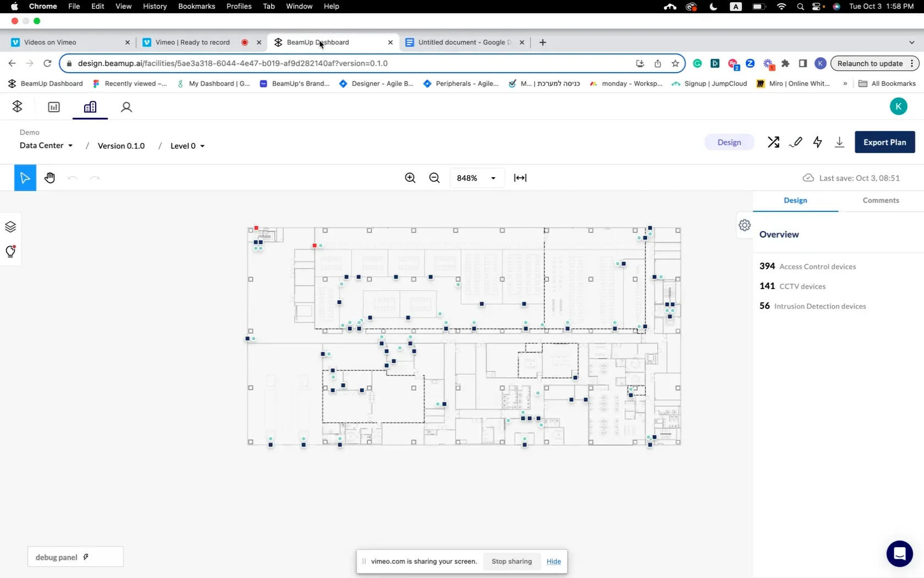The image size is (924, 578).
Task: Select the user profile icon
Action: tap(127, 107)
